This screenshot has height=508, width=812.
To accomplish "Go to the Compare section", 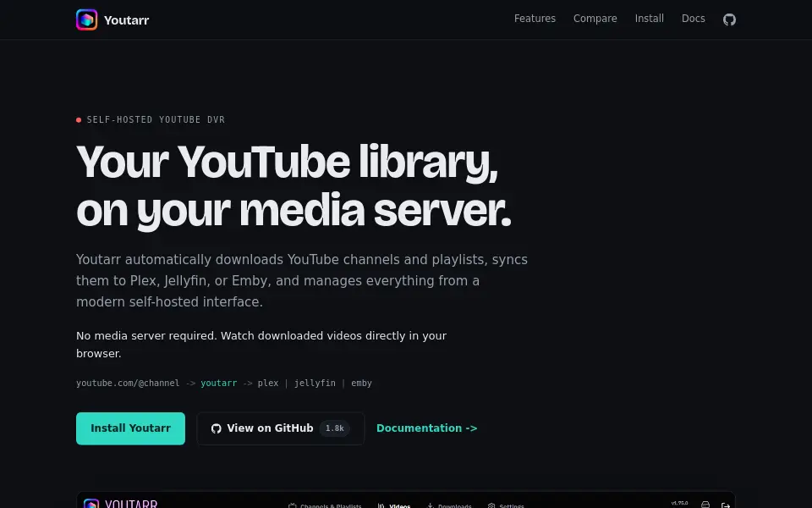I will (595, 19).
